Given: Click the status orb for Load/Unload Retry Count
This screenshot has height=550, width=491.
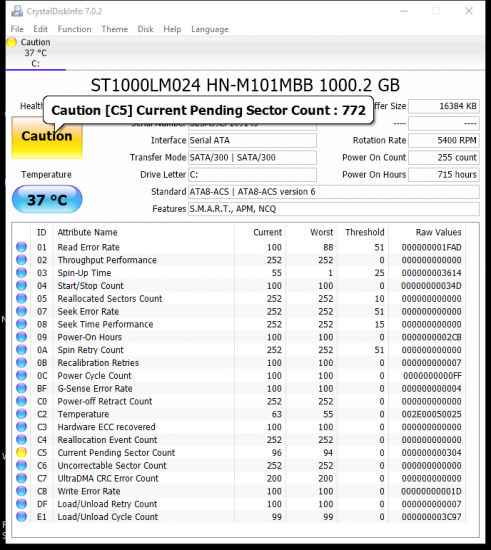Looking at the screenshot, I should pos(21,504).
